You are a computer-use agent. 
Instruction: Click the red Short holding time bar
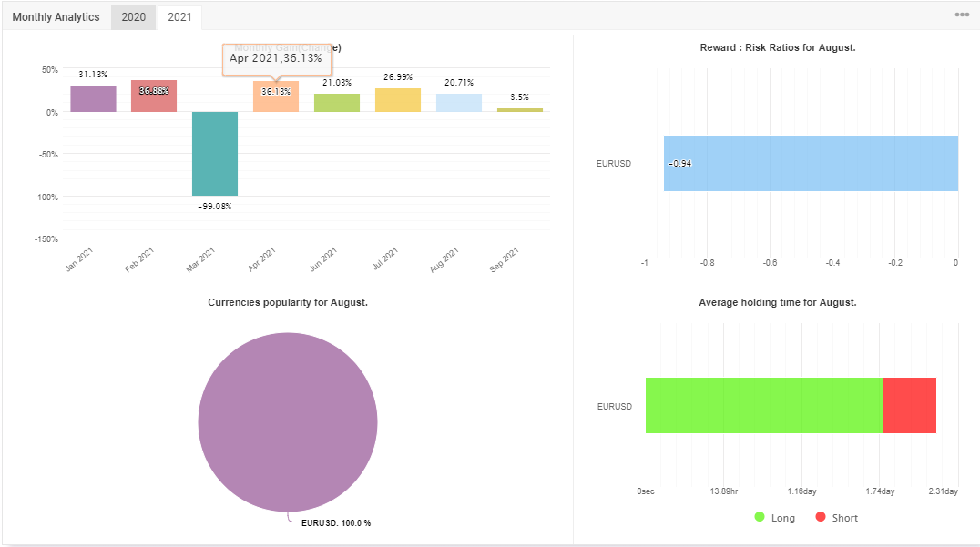pyautogui.click(x=909, y=405)
